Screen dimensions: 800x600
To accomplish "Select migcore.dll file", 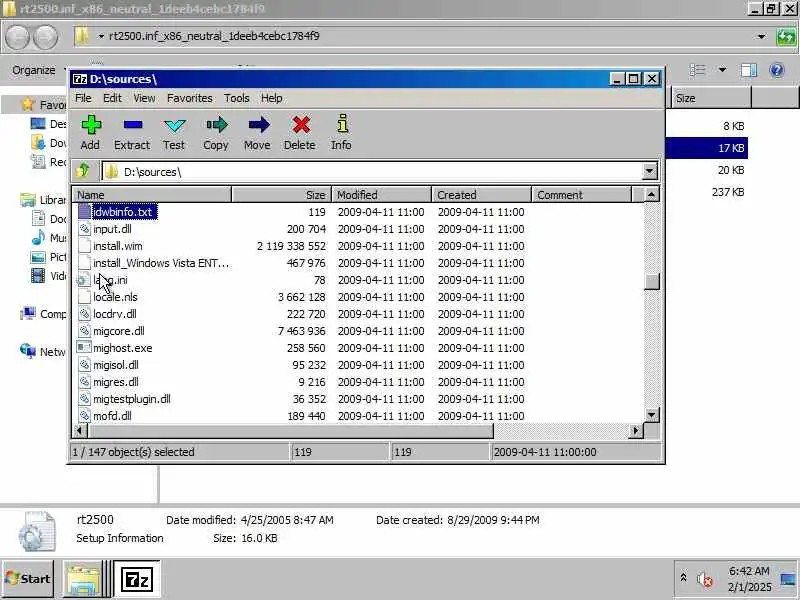I will coord(119,331).
